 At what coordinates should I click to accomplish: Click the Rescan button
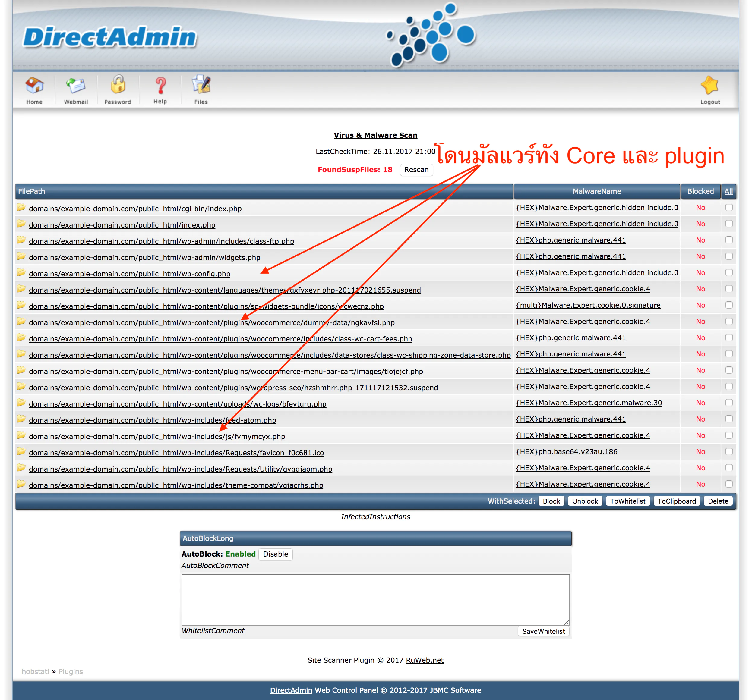click(416, 170)
